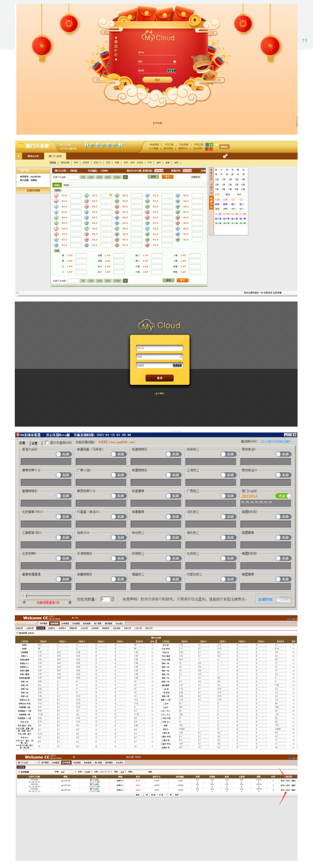
Task: Switch to the 设置 tab in collector
Action: [34, 443]
